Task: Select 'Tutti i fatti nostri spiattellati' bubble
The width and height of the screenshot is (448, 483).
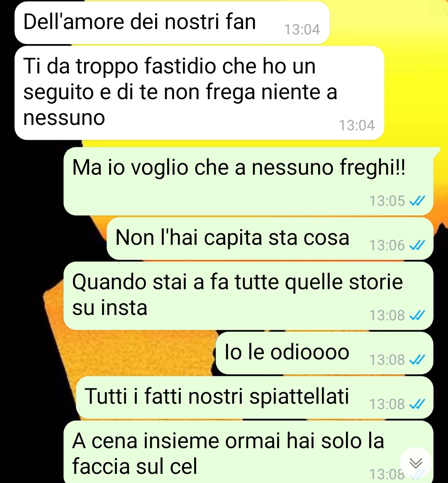Action: point(255,398)
